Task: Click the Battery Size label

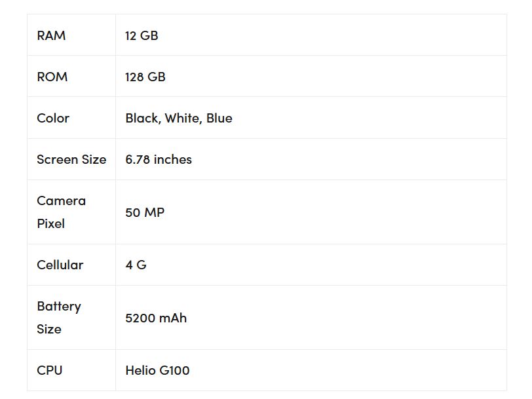Action: click(59, 318)
